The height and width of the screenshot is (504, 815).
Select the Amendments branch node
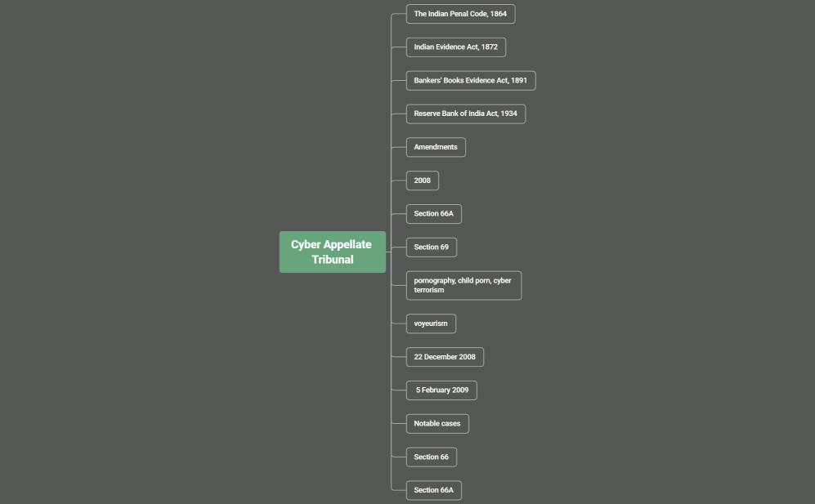(x=436, y=147)
